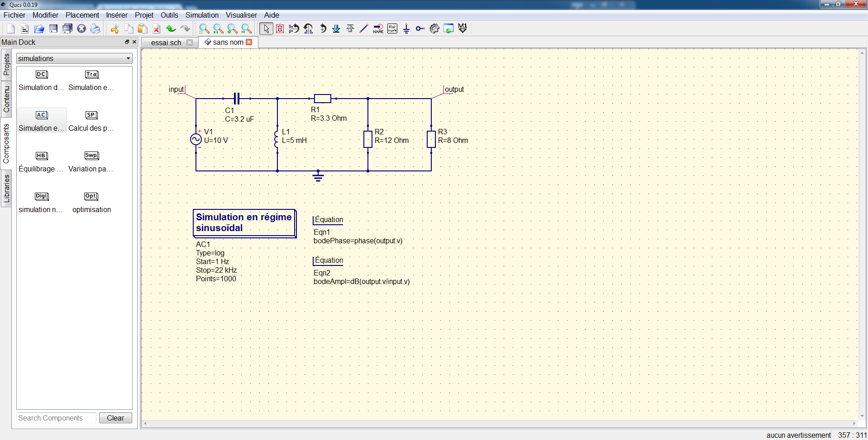Pick the Swp Variation pa... component
Screen dimensions: 868x440
tap(91, 161)
